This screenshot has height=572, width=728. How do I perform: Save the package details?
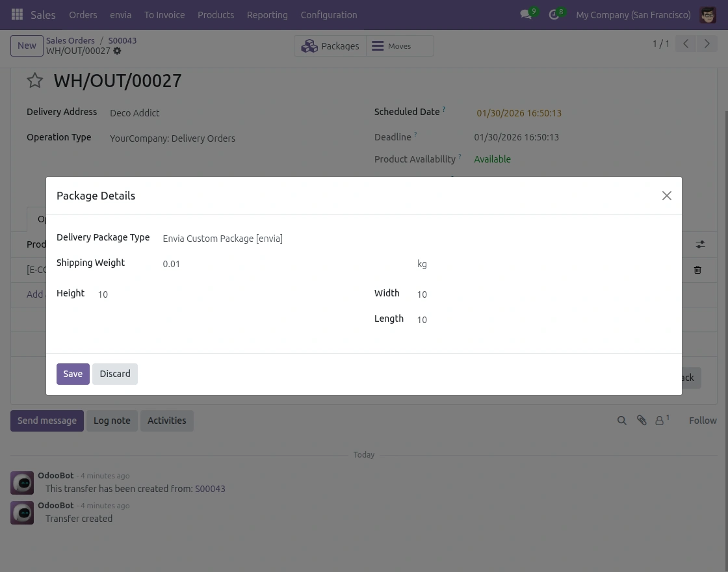(73, 374)
